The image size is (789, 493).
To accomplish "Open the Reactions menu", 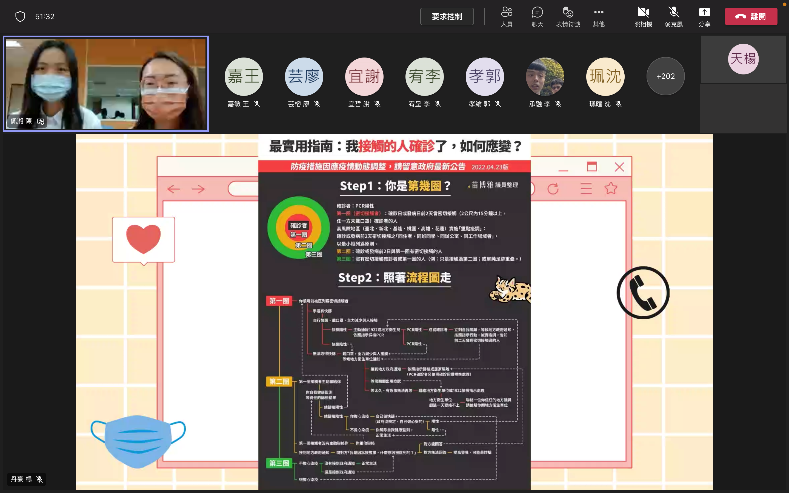I will [x=567, y=15].
